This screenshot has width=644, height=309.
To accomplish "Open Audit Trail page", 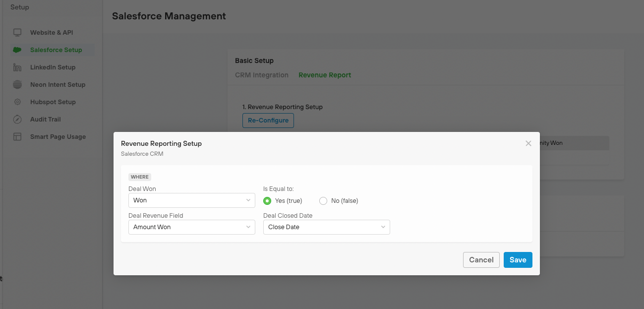I will pos(46,120).
